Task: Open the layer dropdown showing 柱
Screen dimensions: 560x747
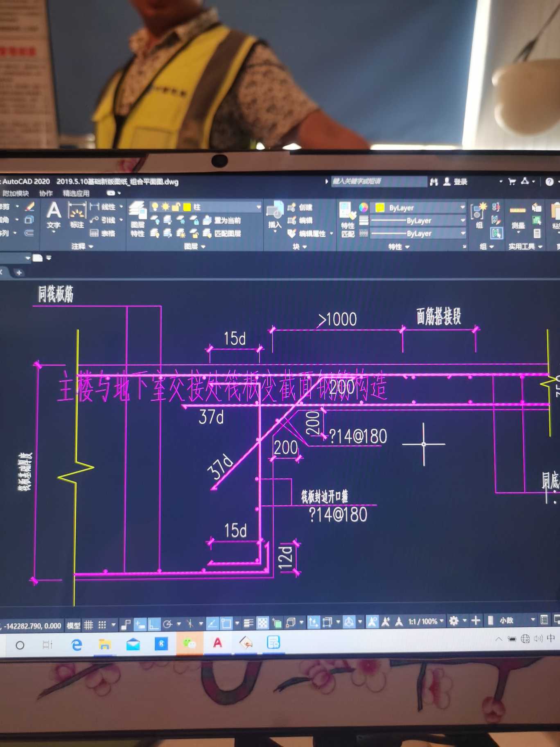Action: point(206,207)
